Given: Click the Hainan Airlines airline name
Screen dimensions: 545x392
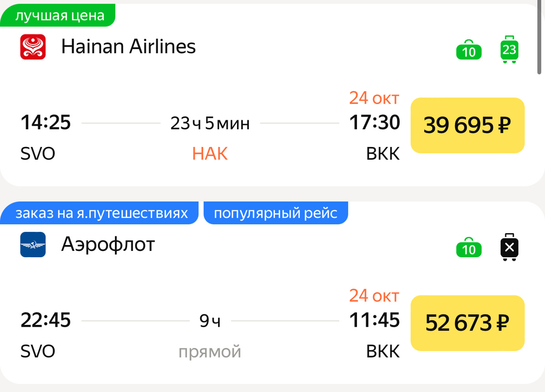Looking at the screenshot, I should (x=129, y=46).
